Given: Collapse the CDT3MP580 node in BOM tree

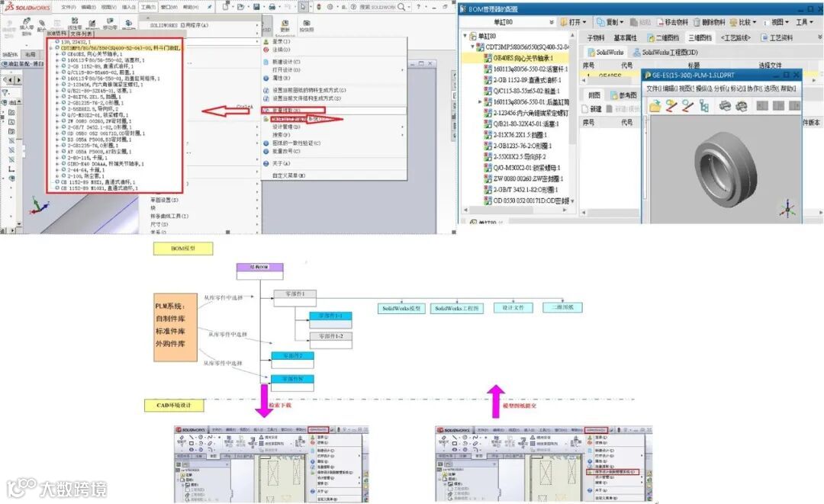Looking at the screenshot, I should point(472,47).
